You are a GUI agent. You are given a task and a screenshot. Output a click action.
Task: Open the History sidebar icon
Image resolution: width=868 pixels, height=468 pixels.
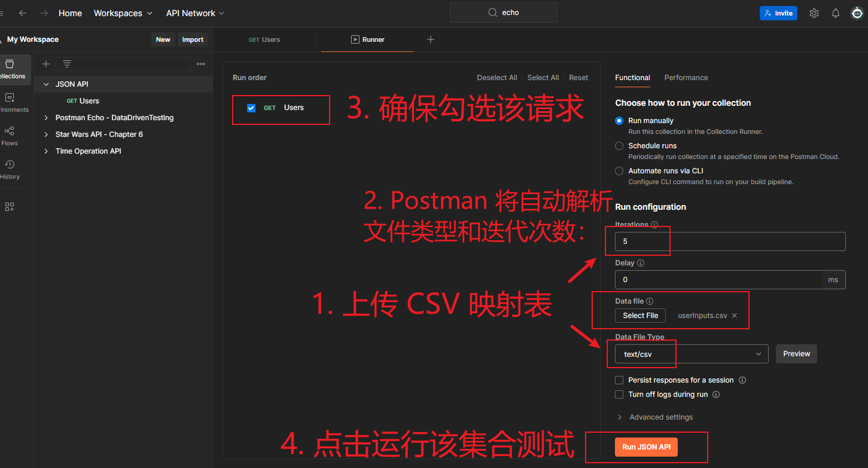(x=10, y=170)
